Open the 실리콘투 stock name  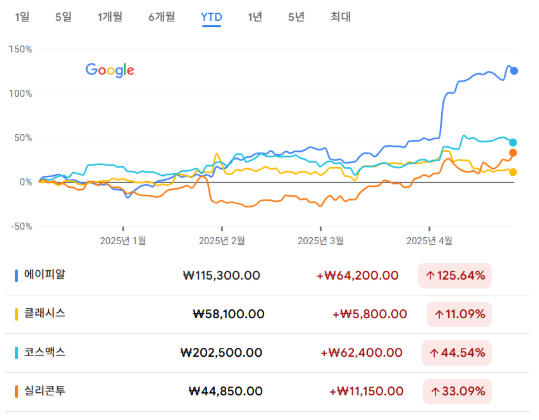coord(44,390)
